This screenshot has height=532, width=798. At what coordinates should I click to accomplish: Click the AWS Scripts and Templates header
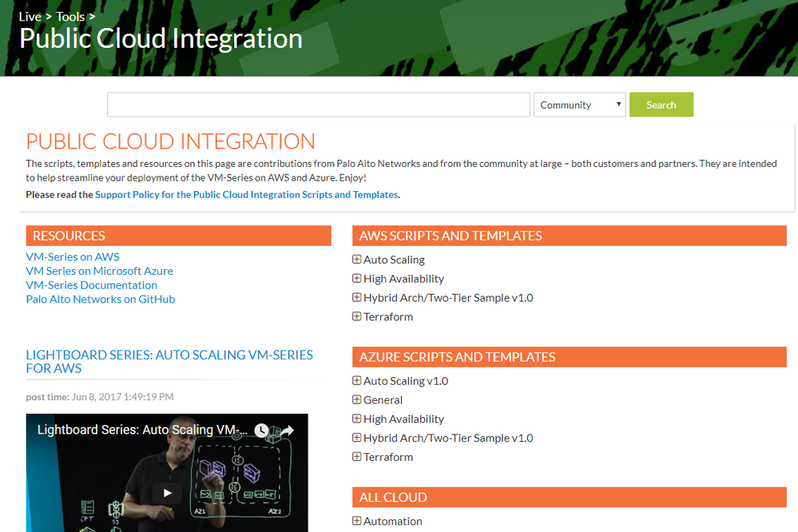pyautogui.click(x=570, y=236)
